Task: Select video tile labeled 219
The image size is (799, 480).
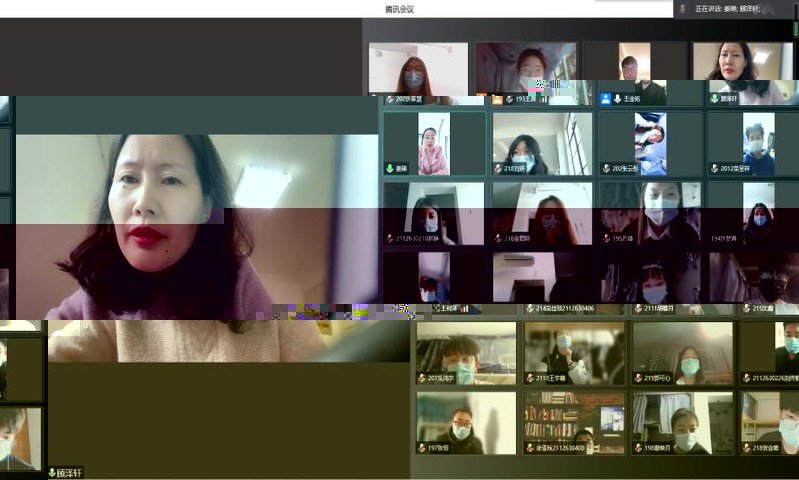Action: tap(683, 353)
